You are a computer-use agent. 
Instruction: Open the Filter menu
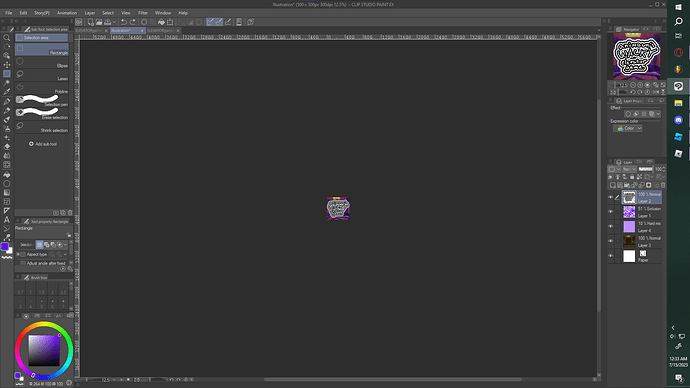coord(143,13)
